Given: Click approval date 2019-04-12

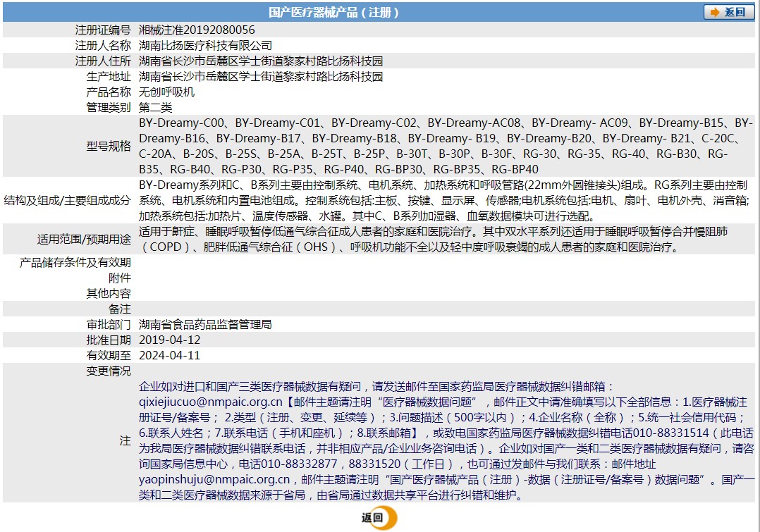Looking at the screenshot, I should click(170, 340).
